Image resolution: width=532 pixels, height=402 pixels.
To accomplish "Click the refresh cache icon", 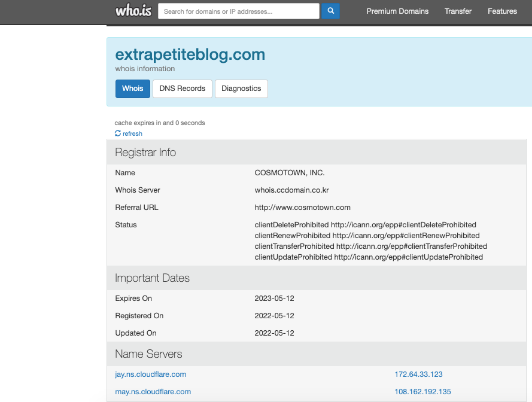I will point(118,133).
